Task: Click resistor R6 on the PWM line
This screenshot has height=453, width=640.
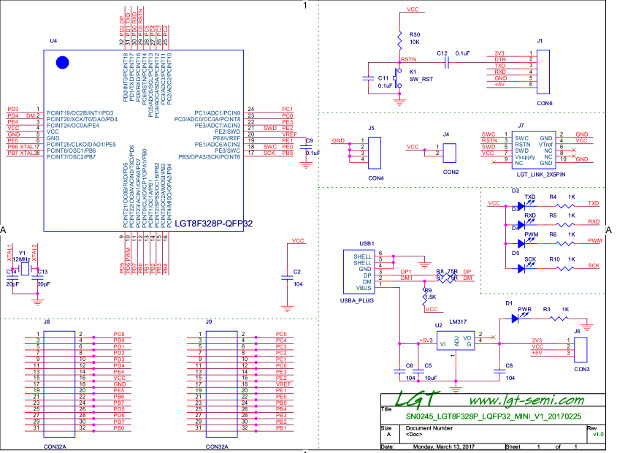Action: coord(566,243)
